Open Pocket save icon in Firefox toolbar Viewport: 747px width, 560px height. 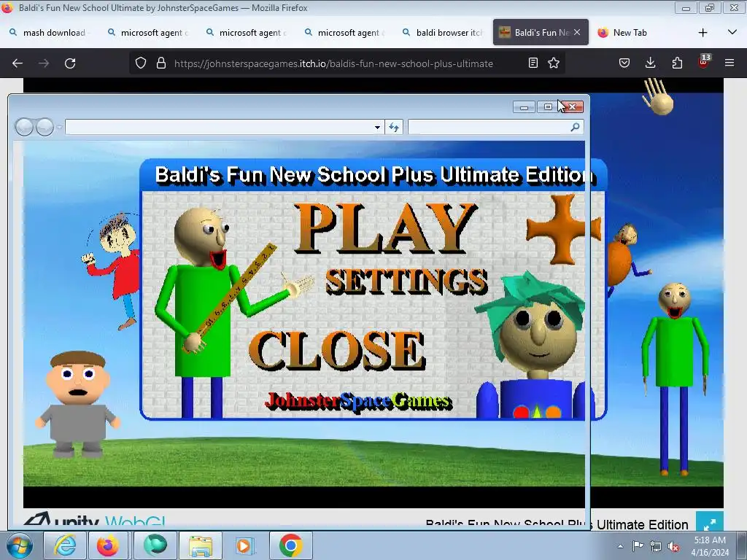[624, 63]
